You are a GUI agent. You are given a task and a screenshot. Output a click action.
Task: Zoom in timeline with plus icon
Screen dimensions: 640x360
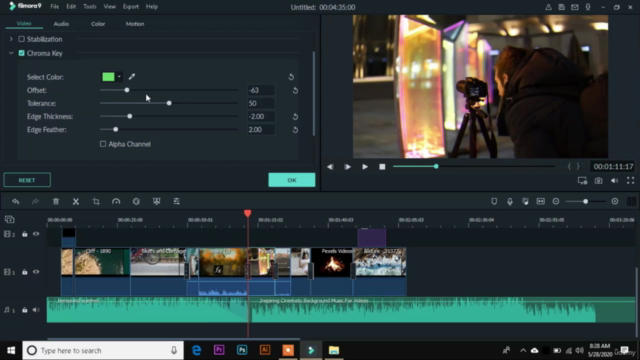point(615,201)
